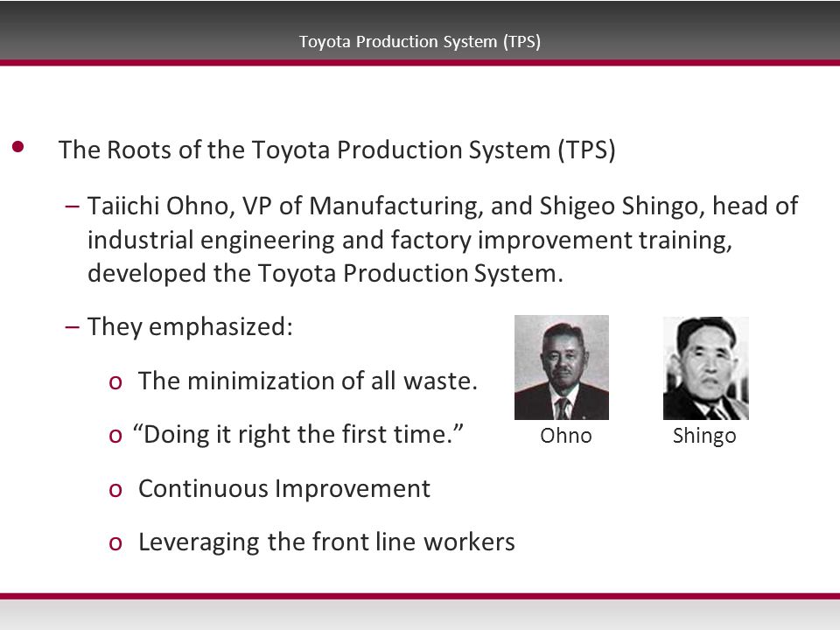The height and width of the screenshot is (630, 840).
Task: Click the photo of Shingo
Action: click(705, 368)
